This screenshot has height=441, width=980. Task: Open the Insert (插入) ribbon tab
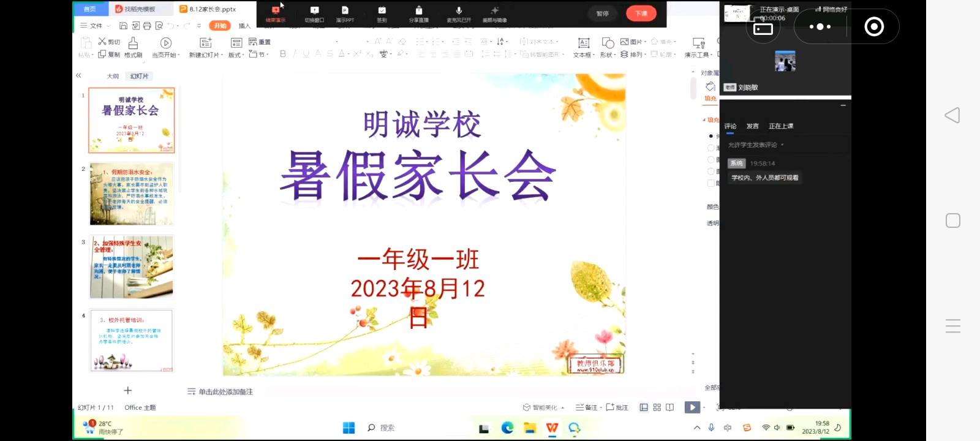pyautogui.click(x=244, y=26)
